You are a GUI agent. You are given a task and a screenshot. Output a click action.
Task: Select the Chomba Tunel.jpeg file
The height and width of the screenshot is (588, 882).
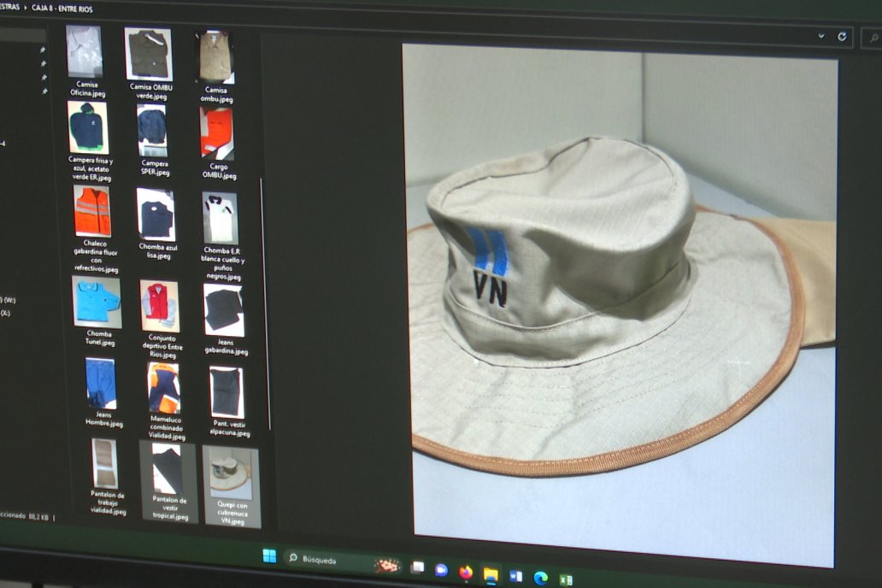[96, 302]
